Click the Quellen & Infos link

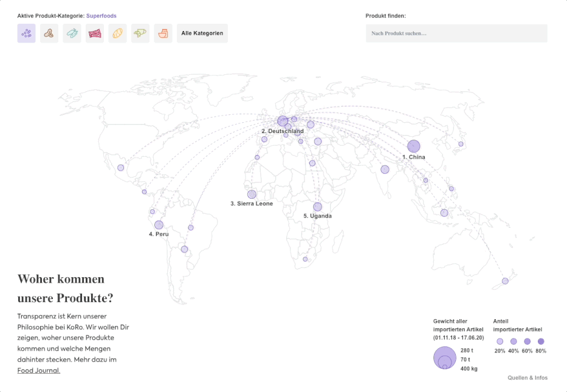click(x=527, y=377)
